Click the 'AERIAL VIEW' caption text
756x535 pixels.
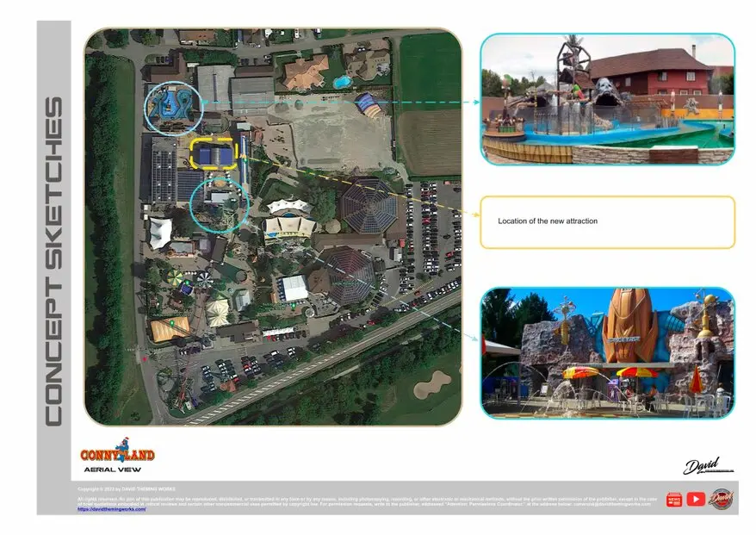(x=107, y=470)
